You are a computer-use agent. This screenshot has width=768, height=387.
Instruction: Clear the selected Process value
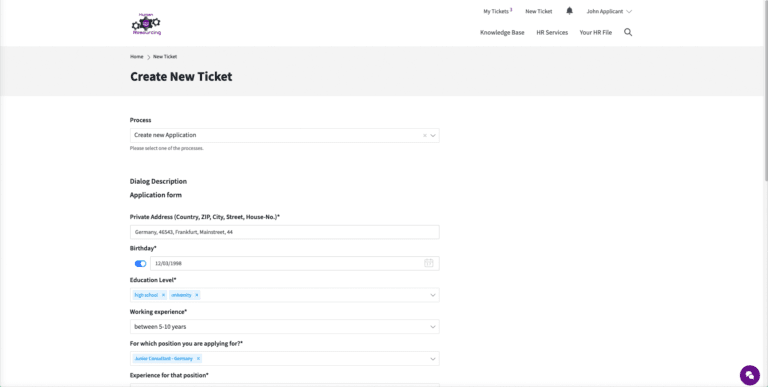point(425,135)
